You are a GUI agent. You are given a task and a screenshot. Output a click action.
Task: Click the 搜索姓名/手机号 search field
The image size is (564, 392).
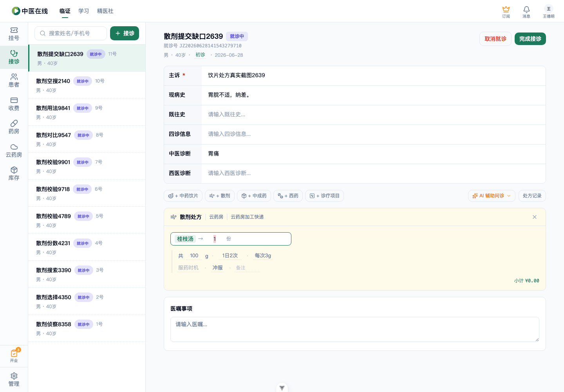(70, 33)
